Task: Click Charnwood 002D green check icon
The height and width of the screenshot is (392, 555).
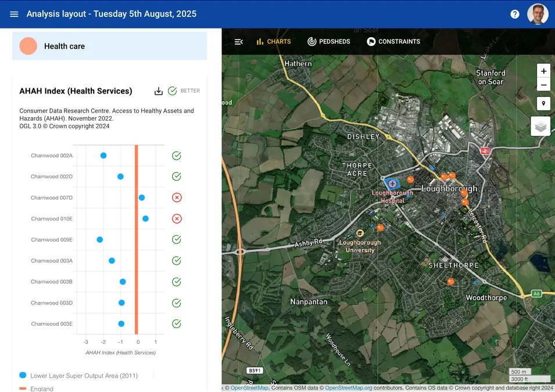Action: (177, 177)
